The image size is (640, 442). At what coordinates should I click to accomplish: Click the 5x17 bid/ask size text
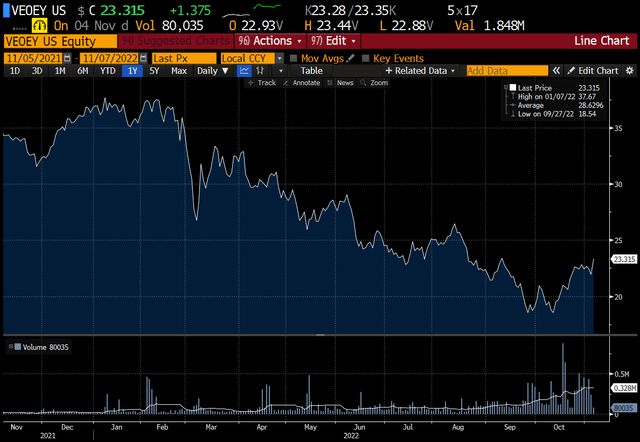pyautogui.click(x=462, y=10)
